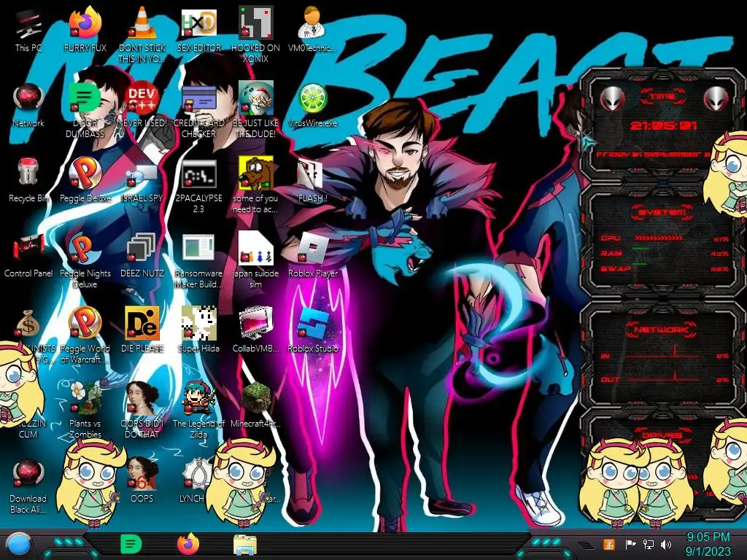Open the CREDIT CARD CHECKER shortcut
Image resolution: width=747 pixels, height=560 pixels.
(198, 98)
